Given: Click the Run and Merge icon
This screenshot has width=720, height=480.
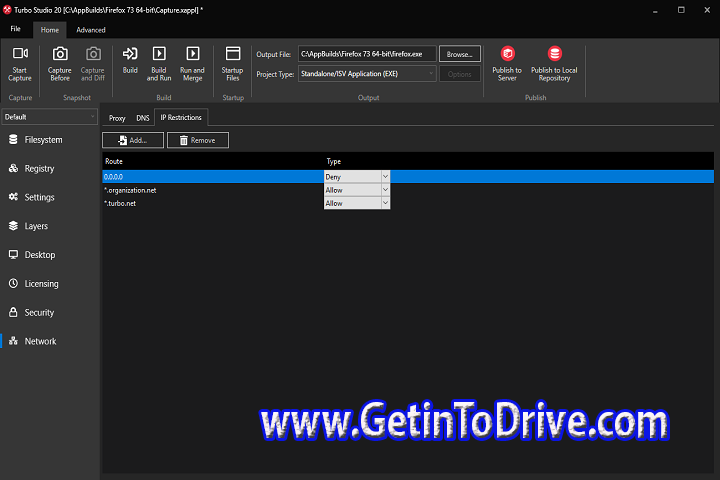Looking at the screenshot, I should [x=192, y=54].
